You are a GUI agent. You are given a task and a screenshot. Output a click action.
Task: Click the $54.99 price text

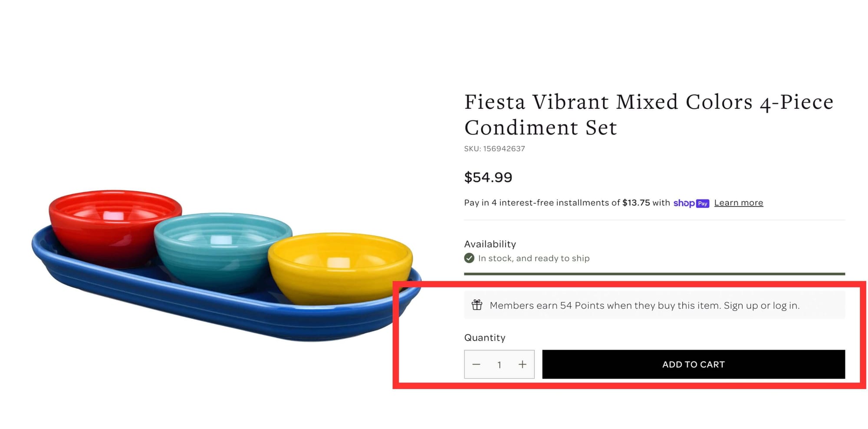click(x=488, y=177)
